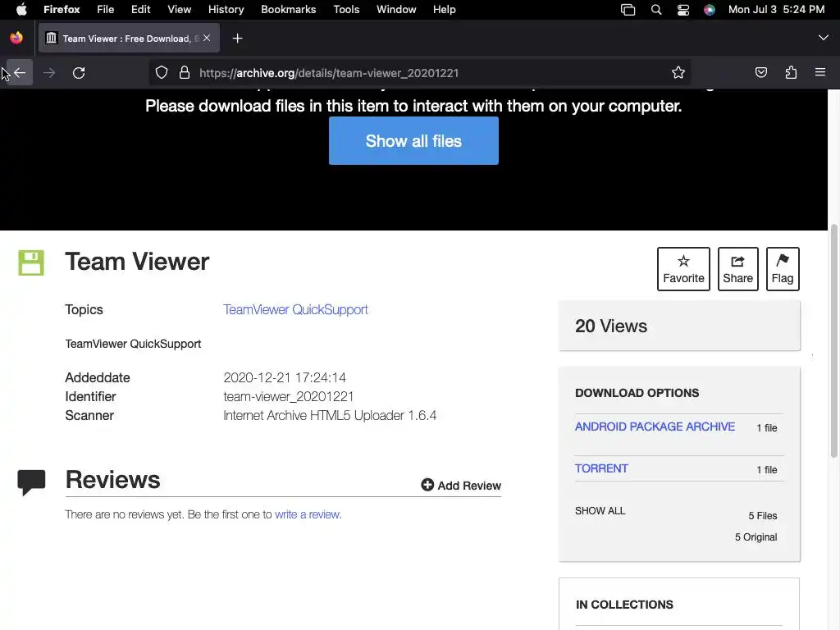Click the date and time in menu bar
The image size is (840, 630).
776,9
